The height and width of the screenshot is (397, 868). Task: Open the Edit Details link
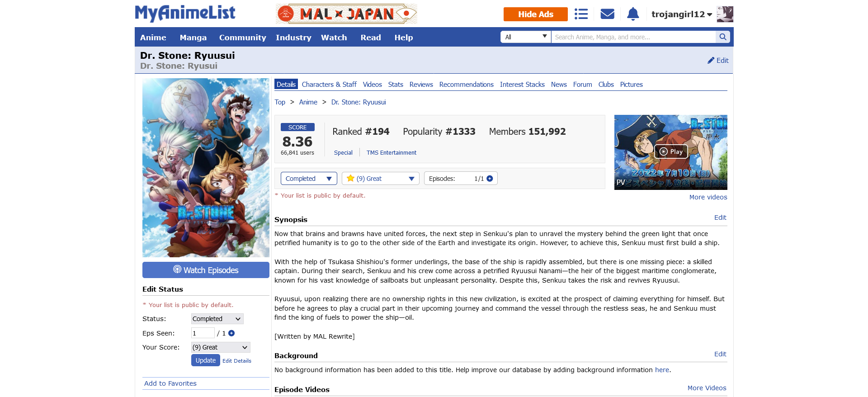pos(237,361)
